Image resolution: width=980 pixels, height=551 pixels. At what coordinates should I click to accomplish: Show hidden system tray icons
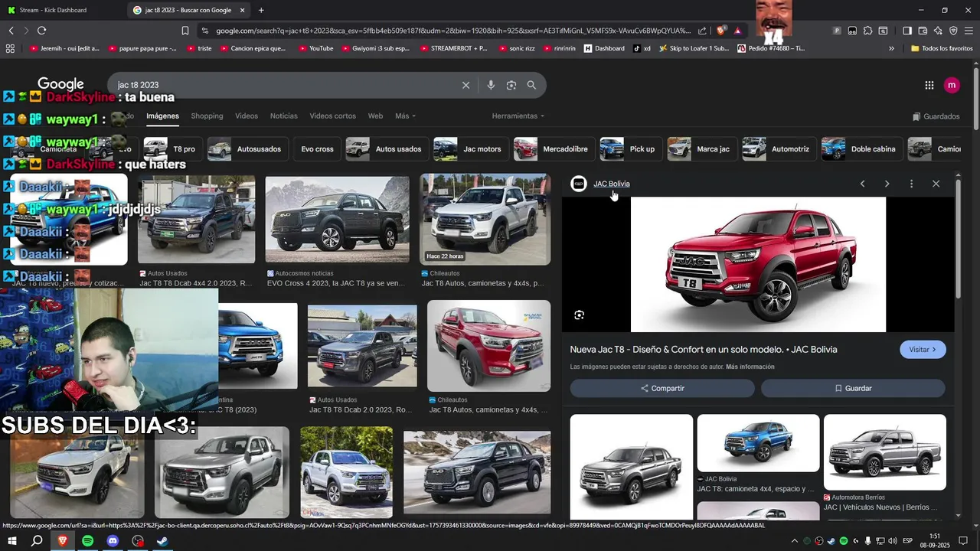point(795,540)
